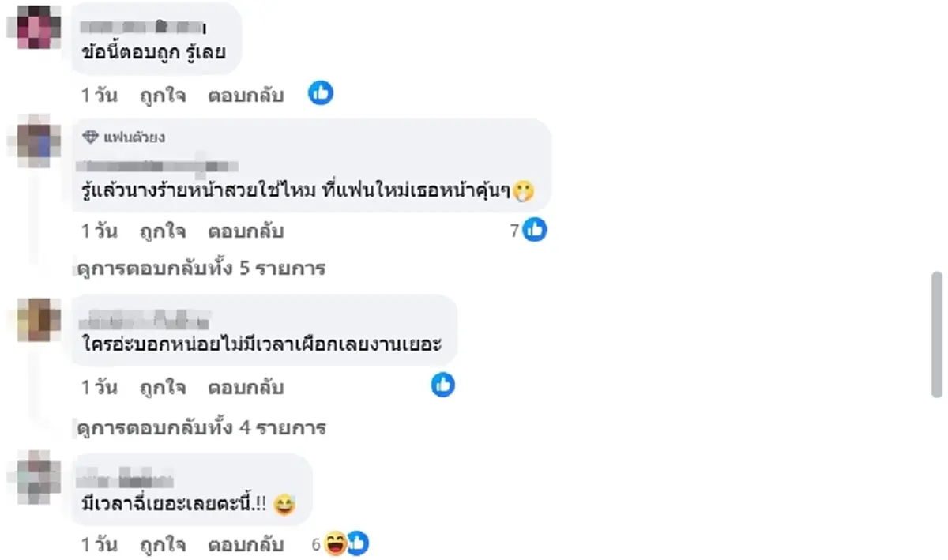Click ตอบกลับ (Reply) under the second comment
Image resolution: width=948 pixels, height=560 pixels.
point(245,231)
